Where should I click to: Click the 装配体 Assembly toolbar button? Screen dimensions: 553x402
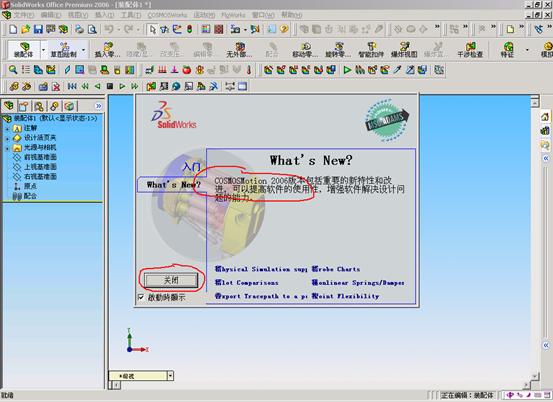coord(24,49)
